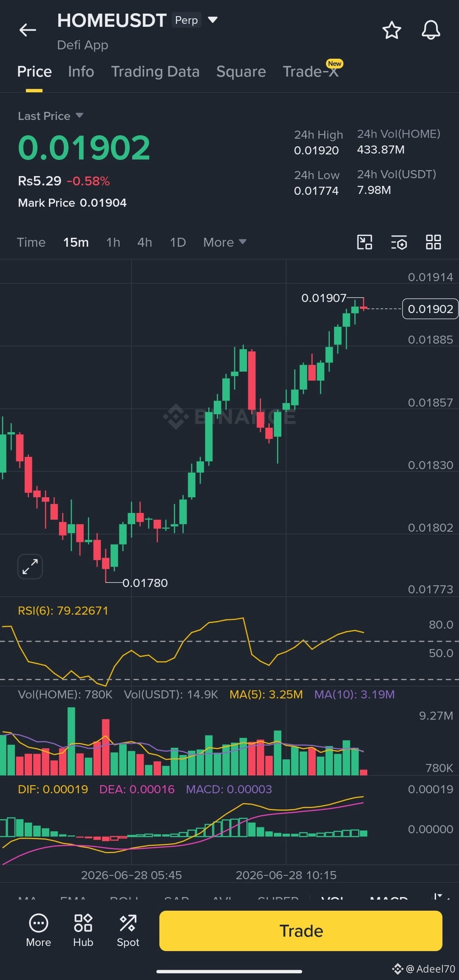Screen dimensions: 459x980
Task: Tap the 0.01780 low marker on chart
Action: click(145, 583)
